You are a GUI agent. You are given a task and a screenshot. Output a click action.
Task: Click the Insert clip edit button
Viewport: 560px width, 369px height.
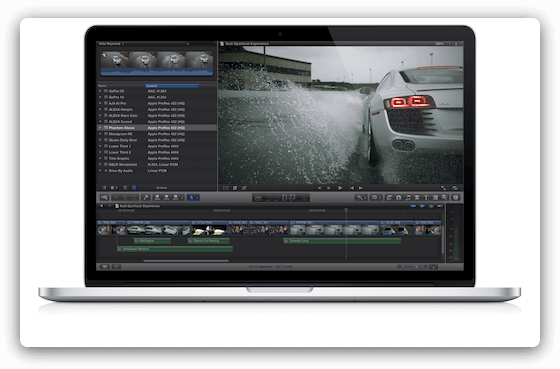click(166, 198)
